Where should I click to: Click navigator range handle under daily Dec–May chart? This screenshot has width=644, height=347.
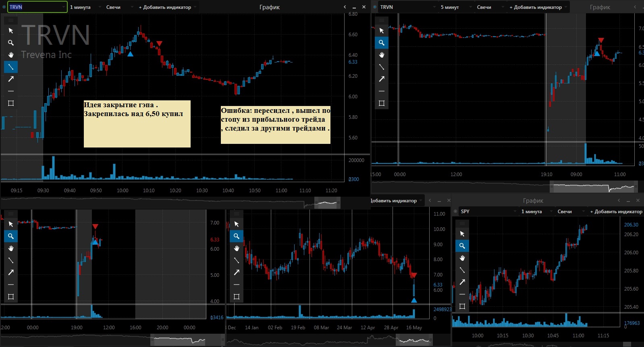pyautogui.click(x=414, y=340)
